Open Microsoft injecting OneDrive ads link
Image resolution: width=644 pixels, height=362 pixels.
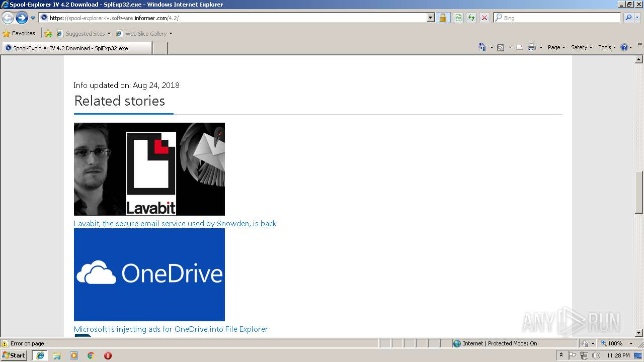[171, 329]
